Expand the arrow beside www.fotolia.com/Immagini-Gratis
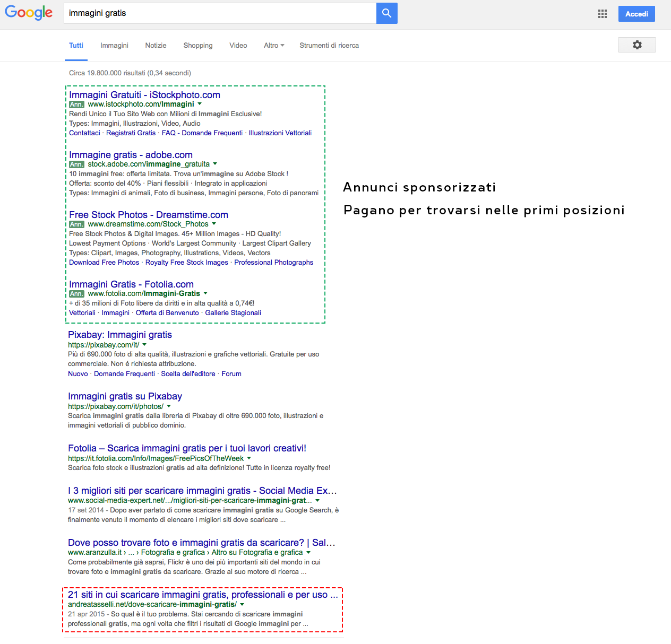This screenshot has width=671, height=644. click(x=205, y=293)
